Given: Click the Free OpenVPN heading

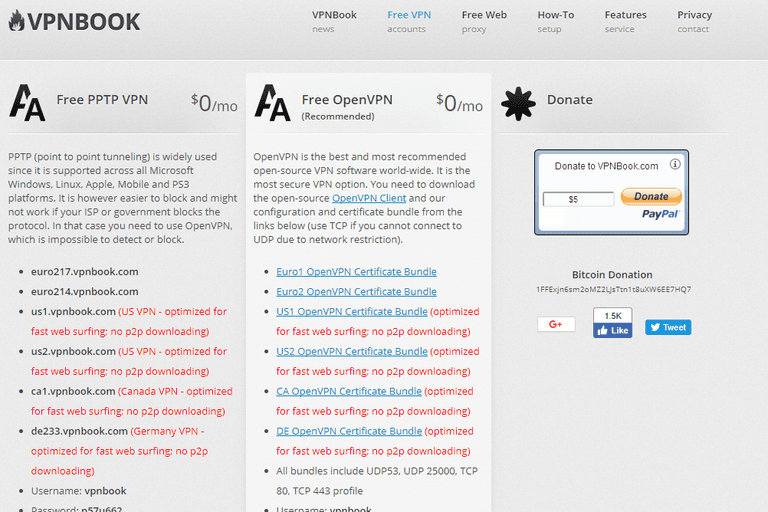Looking at the screenshot, I should click(x=347, y=99).
